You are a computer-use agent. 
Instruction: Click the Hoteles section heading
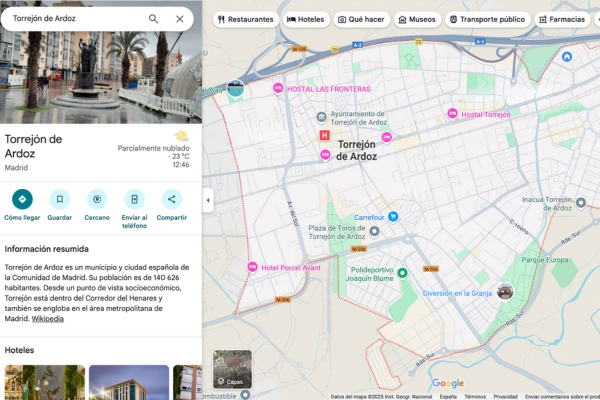pyautogui.click(x=20, y=350)
